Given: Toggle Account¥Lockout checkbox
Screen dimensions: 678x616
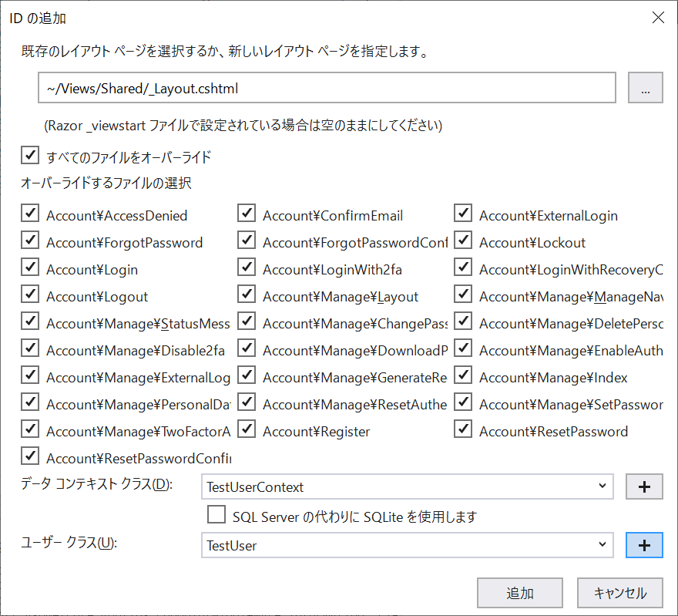Looking at the screenshot, I should coord(463,240).
